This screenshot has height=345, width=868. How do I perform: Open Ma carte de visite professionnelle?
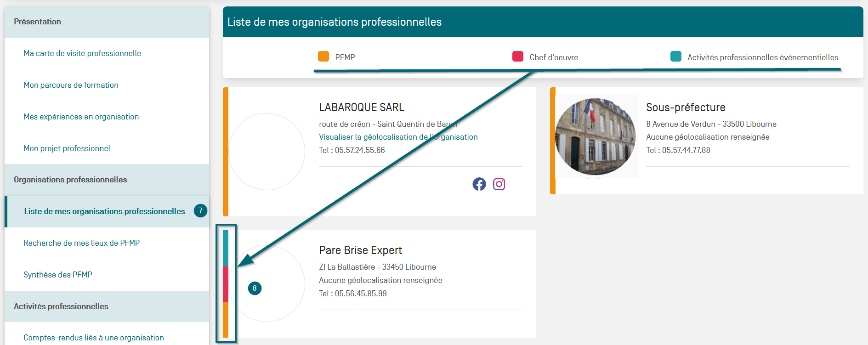[82, 53]
